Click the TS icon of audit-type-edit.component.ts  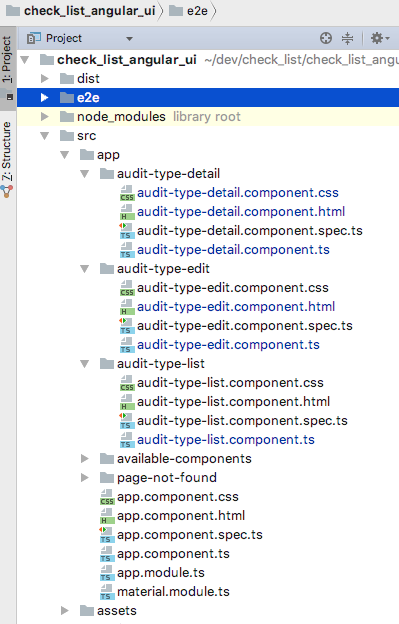127,345
